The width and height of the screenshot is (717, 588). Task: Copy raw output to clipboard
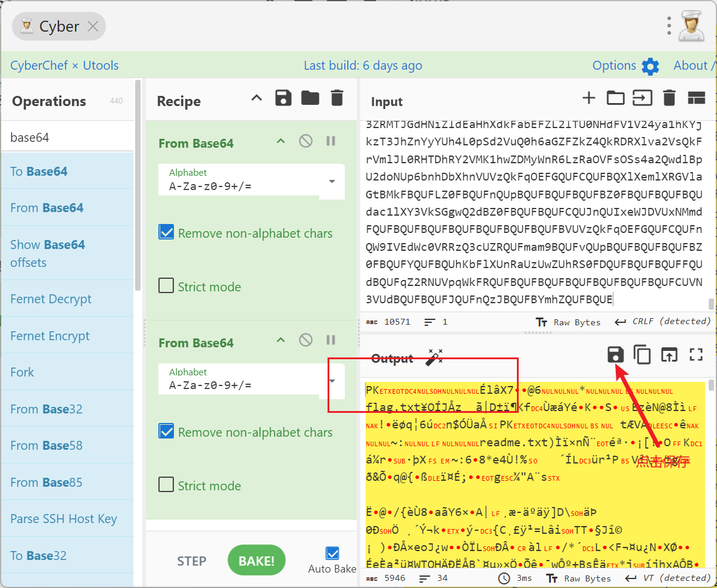pos(642,355)
